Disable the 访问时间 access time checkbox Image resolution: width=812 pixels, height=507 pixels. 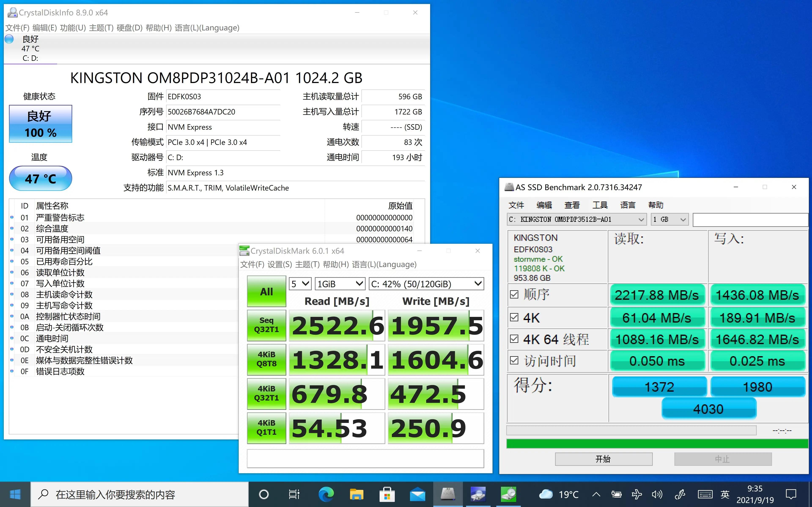pyautogui.click(x=514, y=360)
